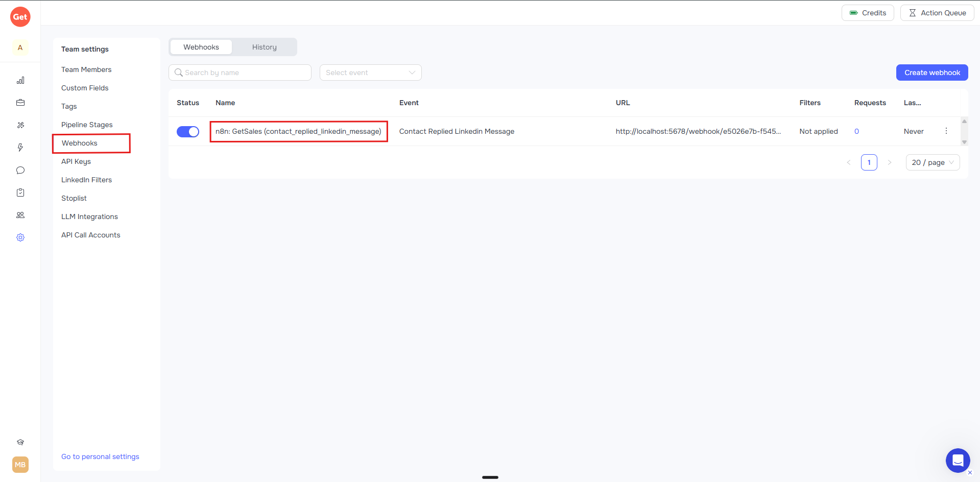Screen dimensions: 980x482
Task: Expand the Select event dropdown
Action: [371, 73]
